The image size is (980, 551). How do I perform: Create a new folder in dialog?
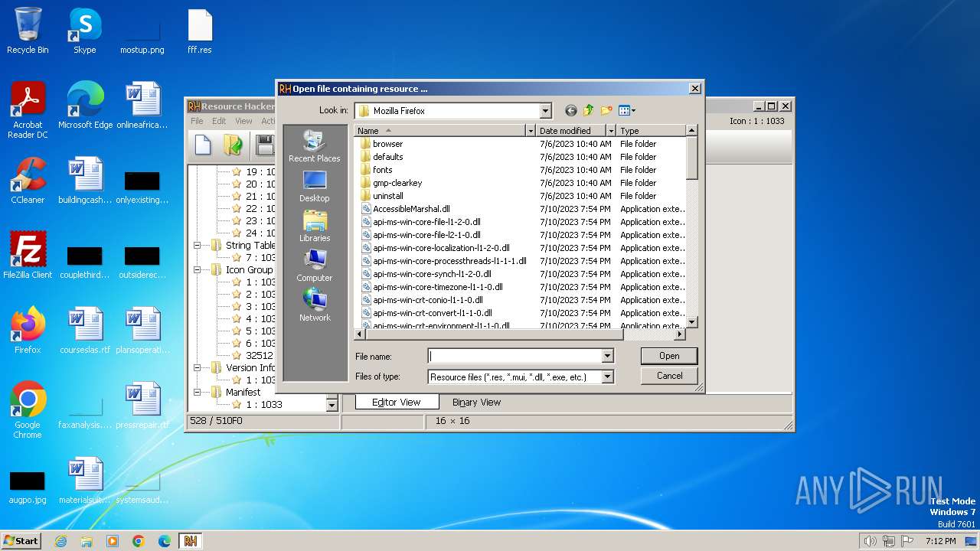pyautogui.click(x=606, y=111)
